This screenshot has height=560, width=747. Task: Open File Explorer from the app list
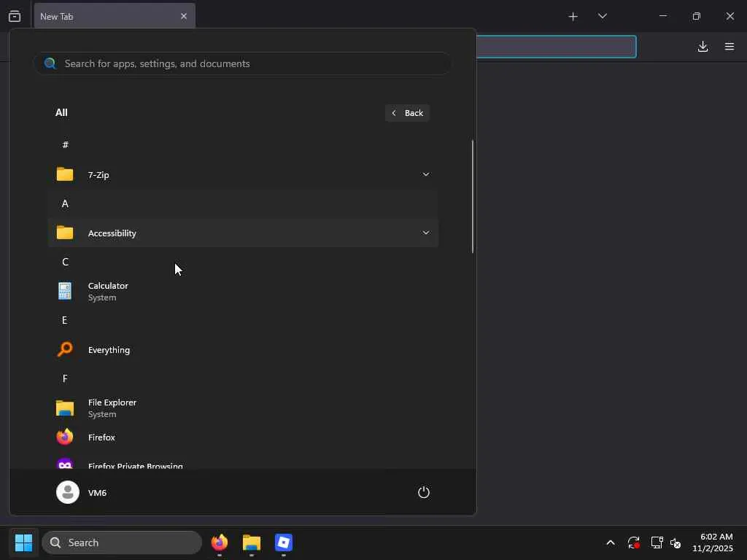[x=243, y=408]
